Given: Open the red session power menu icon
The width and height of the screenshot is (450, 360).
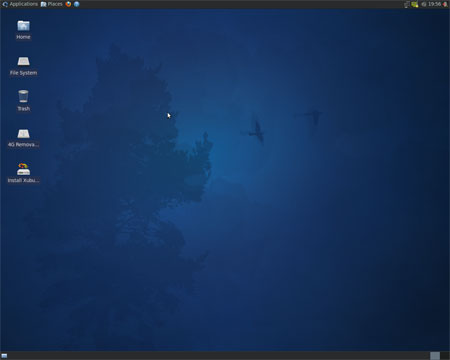Looking at the screenshot, I should tap(445, 4).
